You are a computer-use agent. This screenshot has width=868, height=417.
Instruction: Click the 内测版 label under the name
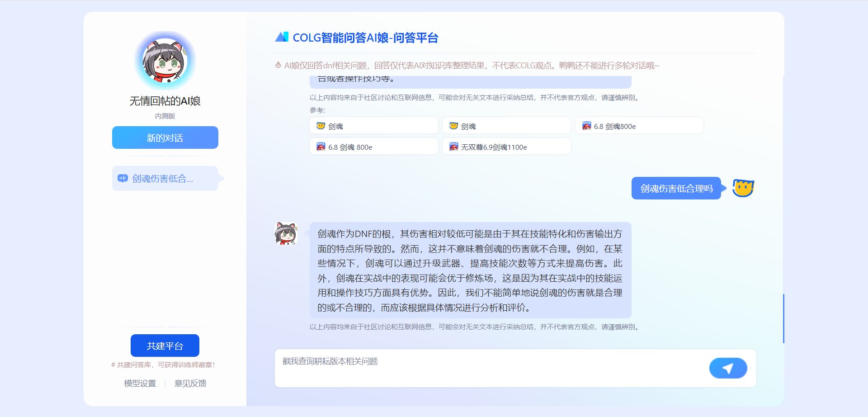coord(165,116)
